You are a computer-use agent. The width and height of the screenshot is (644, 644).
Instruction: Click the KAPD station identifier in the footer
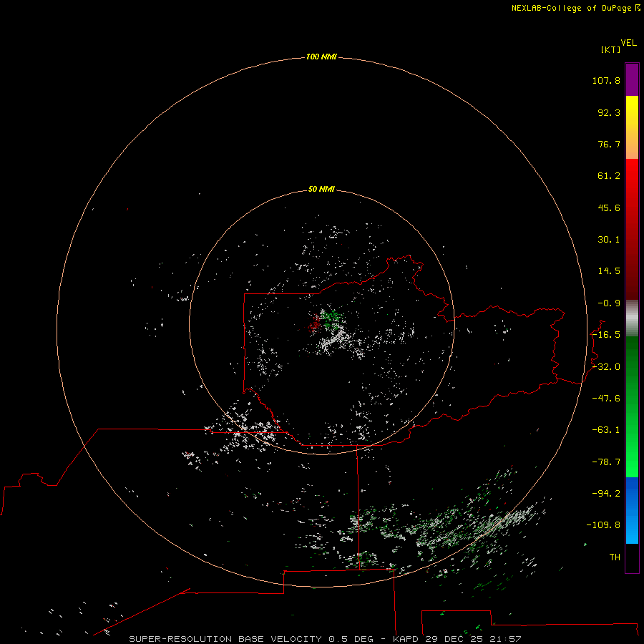(406, 639)
